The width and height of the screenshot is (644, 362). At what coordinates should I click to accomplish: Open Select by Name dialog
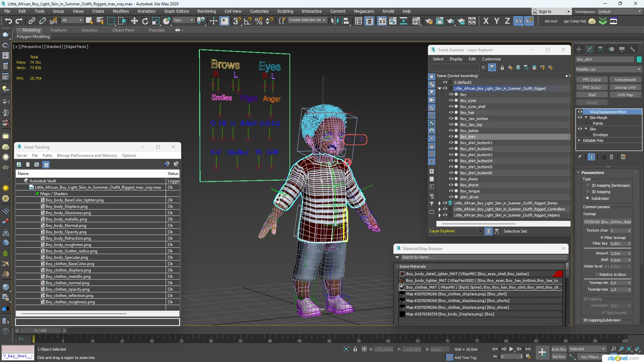100,21
